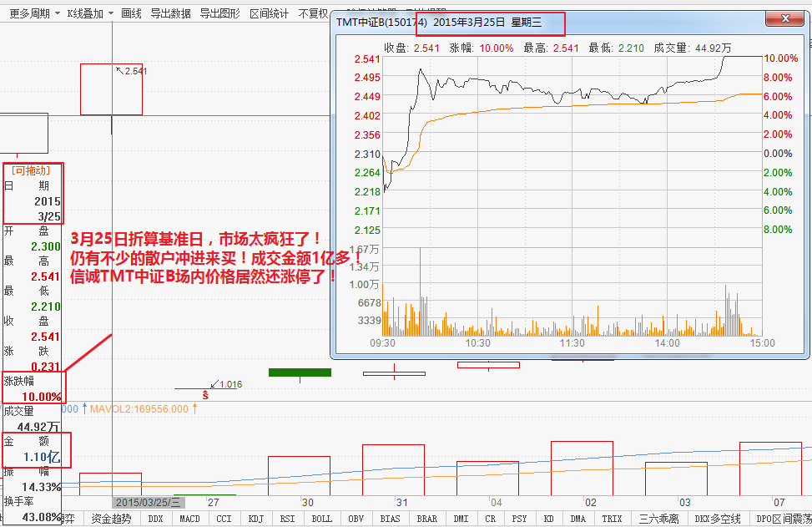Click the 07 date label on axis
Viewport: 812px width, 527px height.
pyautogui.click(x=779, y=502)
